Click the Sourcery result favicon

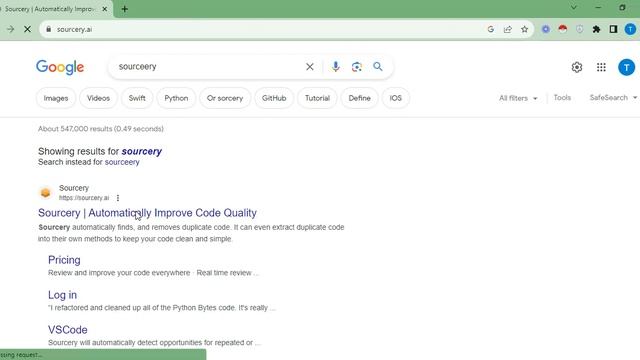[46, 193]
